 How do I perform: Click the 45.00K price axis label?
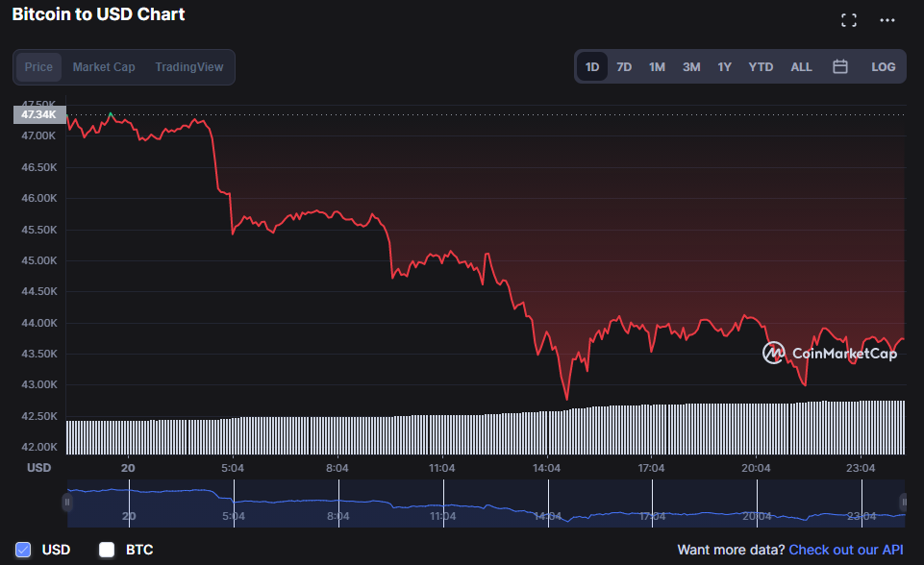[38, 260]
